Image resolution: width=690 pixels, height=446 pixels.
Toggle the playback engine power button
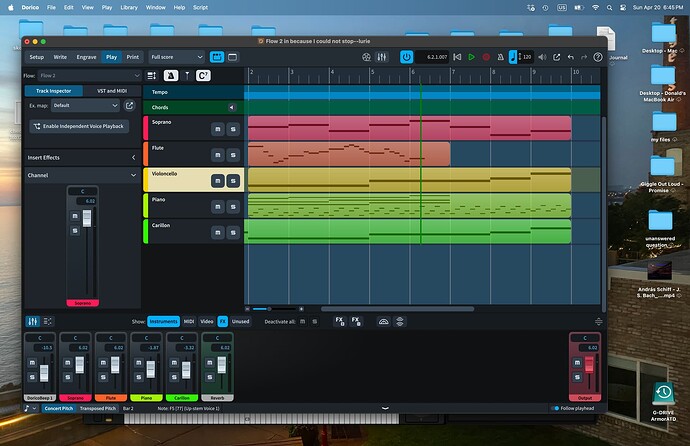click(406, 57)
